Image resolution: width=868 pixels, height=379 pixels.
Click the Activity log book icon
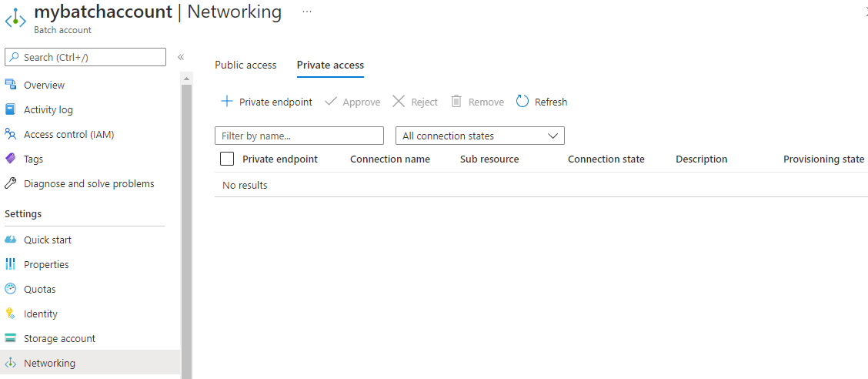click(x=11, y=109)
